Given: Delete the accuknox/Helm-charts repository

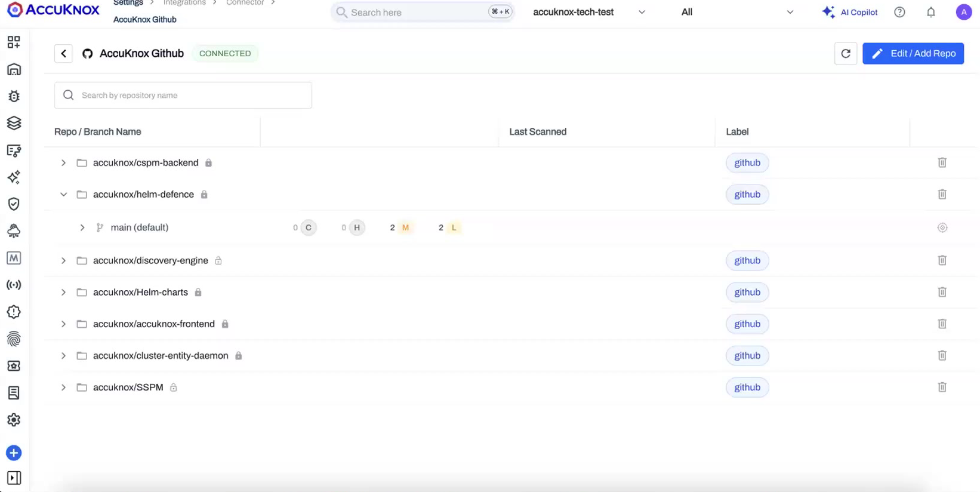Looking at the screenshot, I should pos(942,292).
